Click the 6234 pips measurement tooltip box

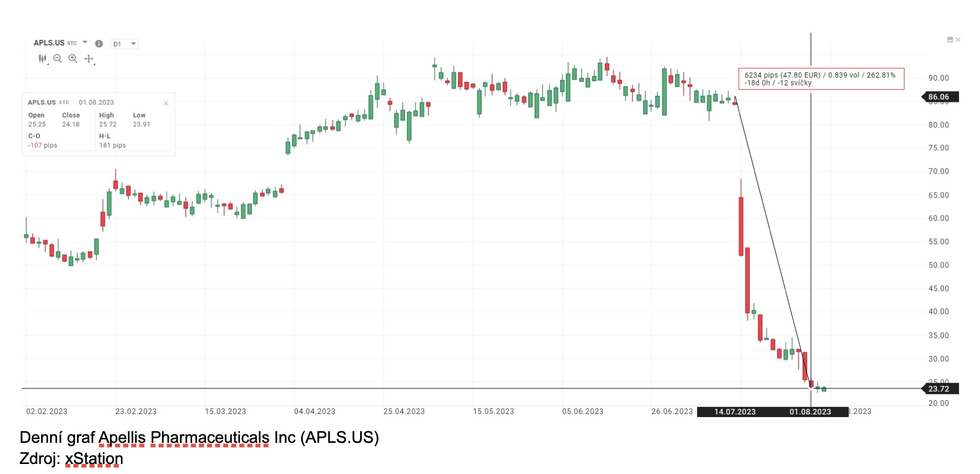tap(820, 79)
